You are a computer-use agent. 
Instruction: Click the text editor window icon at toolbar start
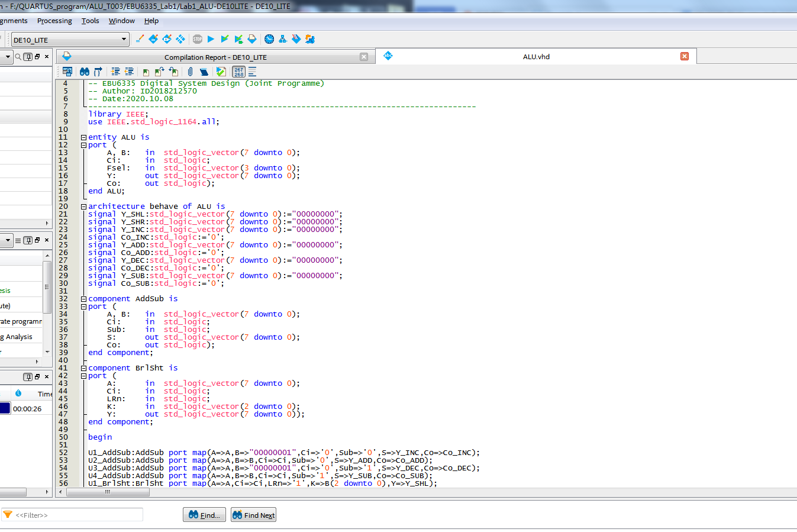tap(67, 72)
